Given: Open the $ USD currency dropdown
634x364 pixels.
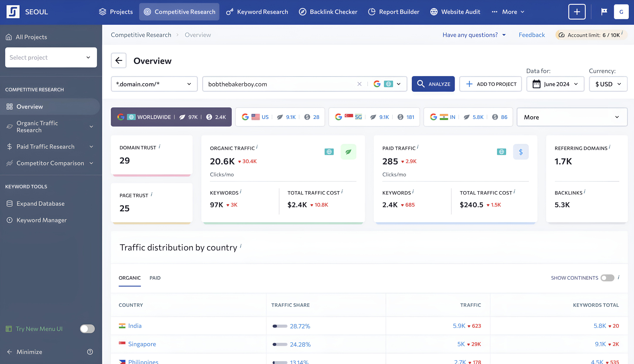Looking at the screenshot, I should [608, 84].
